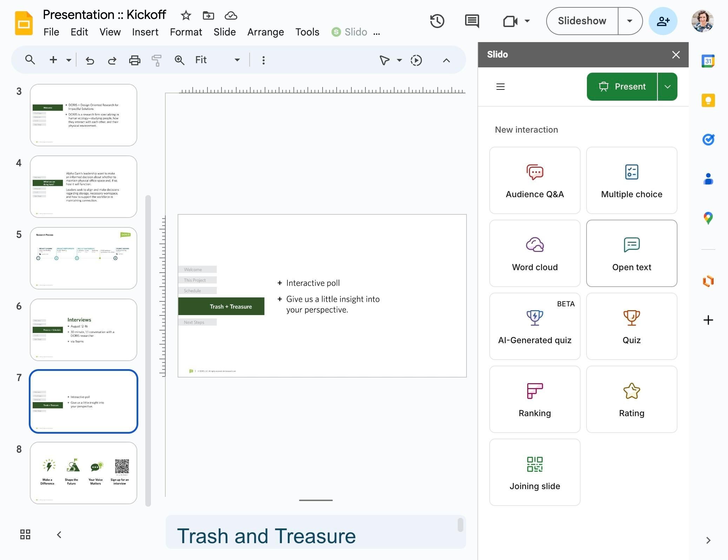Expand the Fit zoom level dropdown
The image size is (728, 560).
237,60
